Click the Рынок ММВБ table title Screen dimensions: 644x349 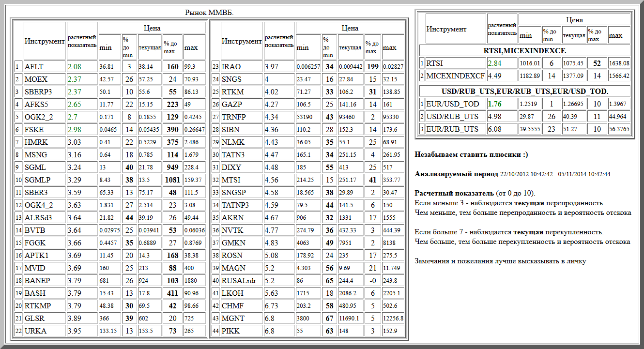point(209,13)
